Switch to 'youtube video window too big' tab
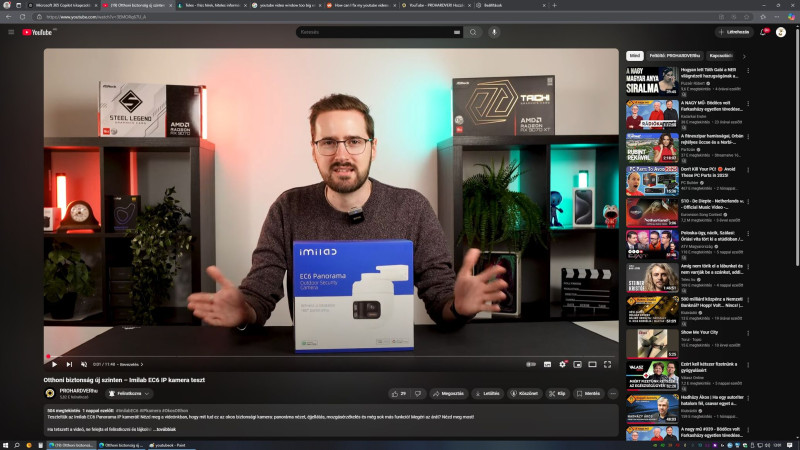Viewport: 800px width, 450px height. click(x=286, y=5)
